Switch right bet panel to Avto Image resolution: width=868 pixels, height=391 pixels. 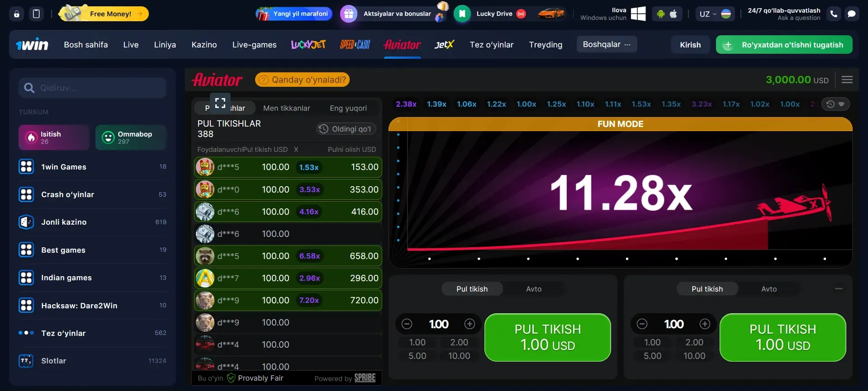(768, 289)
